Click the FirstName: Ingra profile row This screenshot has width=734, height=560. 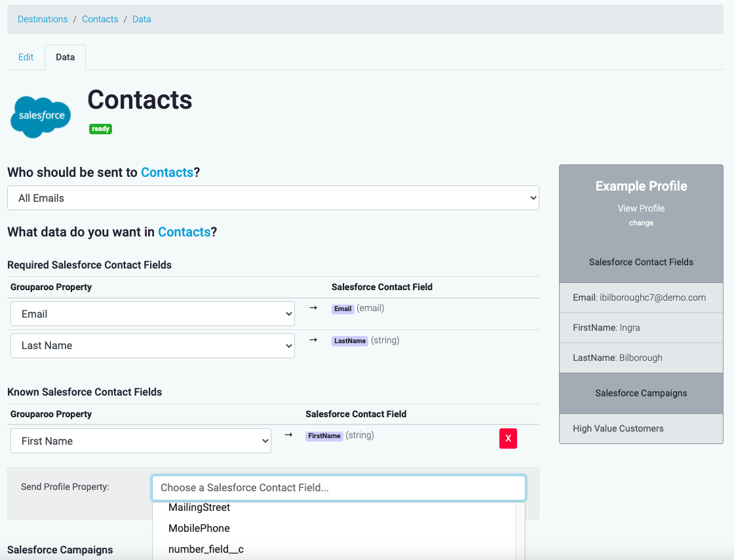click(x=641, y=327)
